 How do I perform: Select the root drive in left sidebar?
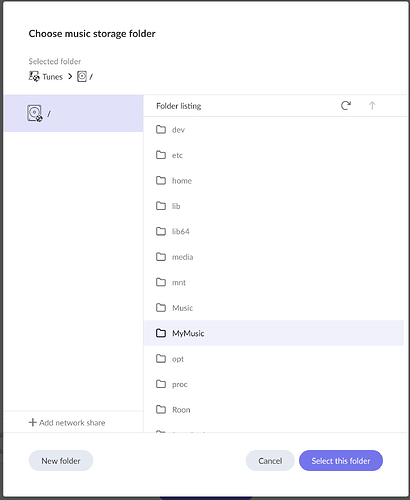click(74, 113)
